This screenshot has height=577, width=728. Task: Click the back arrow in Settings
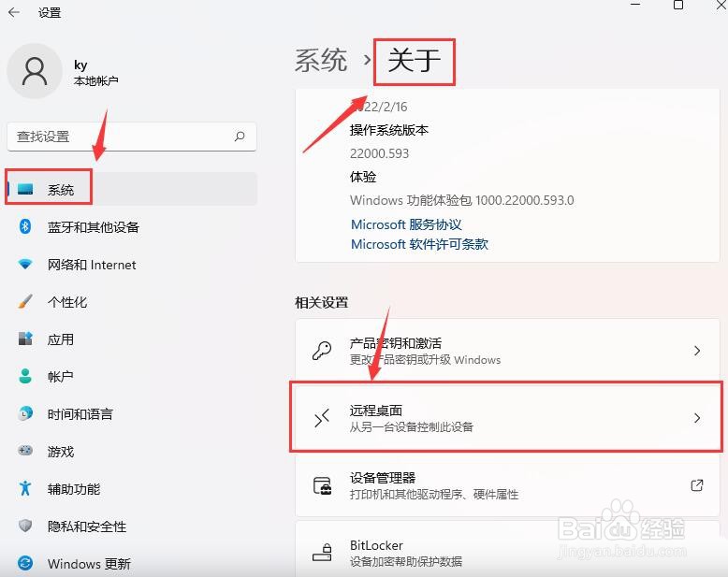[x=14, y=12]
